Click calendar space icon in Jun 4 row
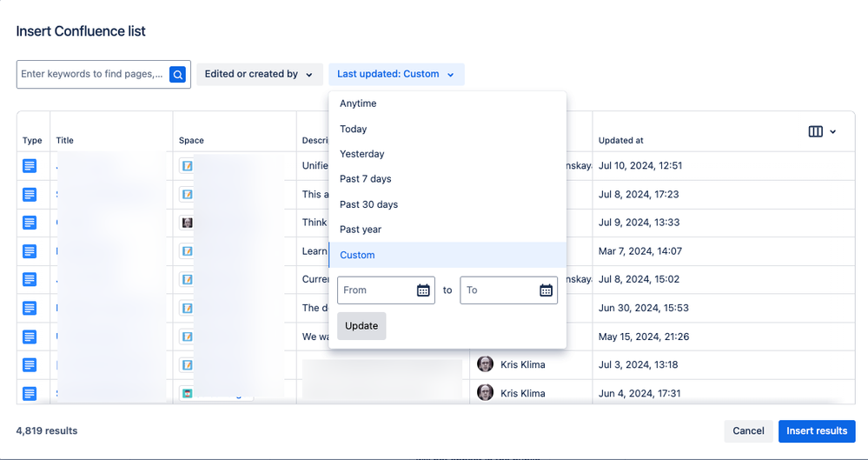Screen dimensions: 868x460 [187, 394]
